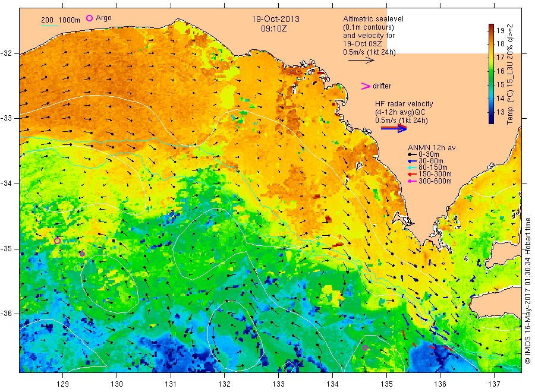Click the 'Argo' legend label

(103, 18)
